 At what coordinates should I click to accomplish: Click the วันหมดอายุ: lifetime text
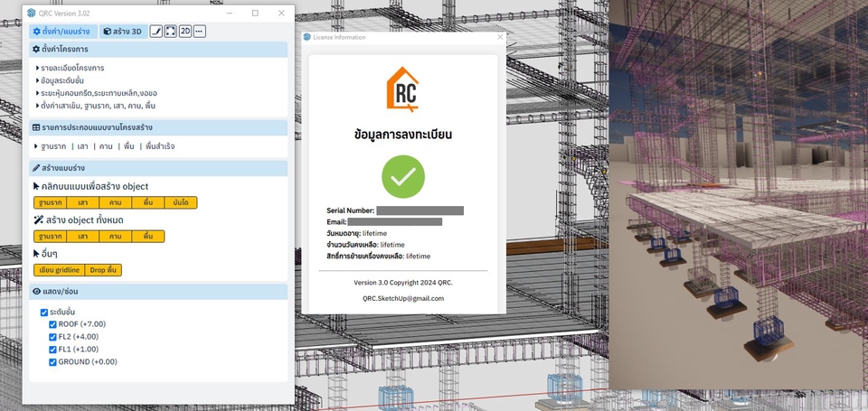[x=357, y=233]
